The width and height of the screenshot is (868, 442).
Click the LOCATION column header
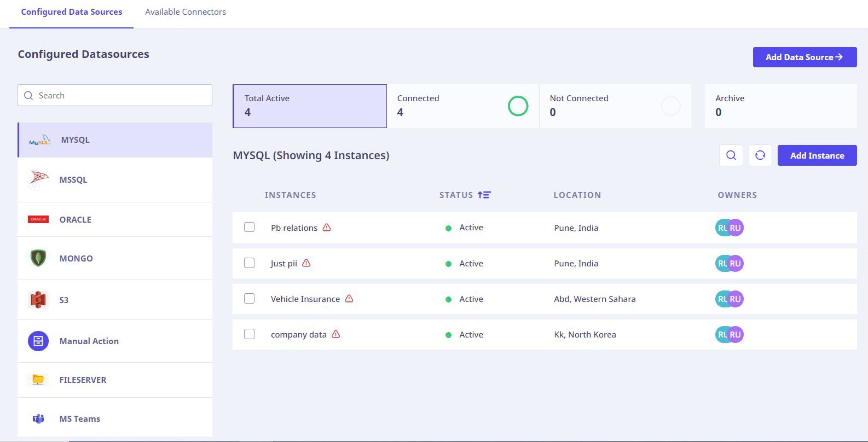(x=577, y=195)
